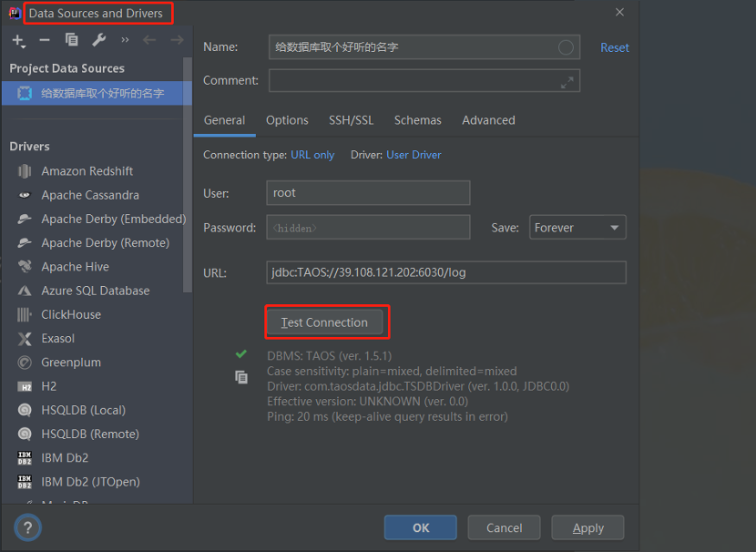
Task: Expand more toolbar actions chevron
Action: [125, 40]
